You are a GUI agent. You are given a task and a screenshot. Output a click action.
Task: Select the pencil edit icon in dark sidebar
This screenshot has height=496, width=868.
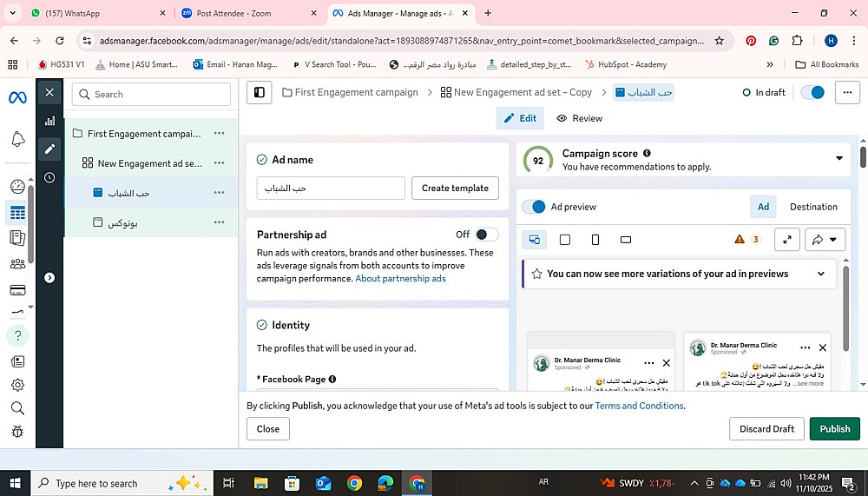[x=49, y=149]
